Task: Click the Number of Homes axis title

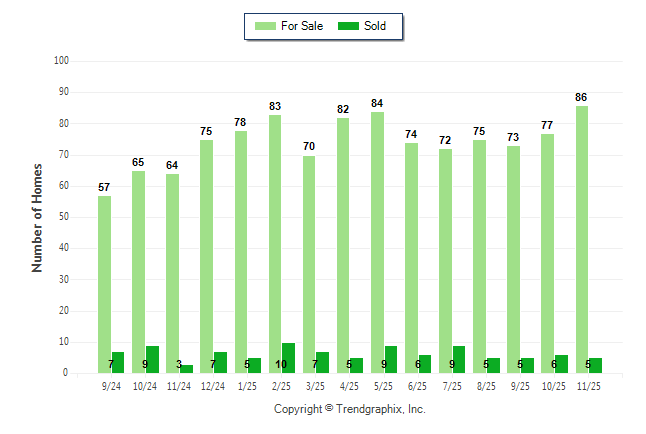Action: pos(38,217)
